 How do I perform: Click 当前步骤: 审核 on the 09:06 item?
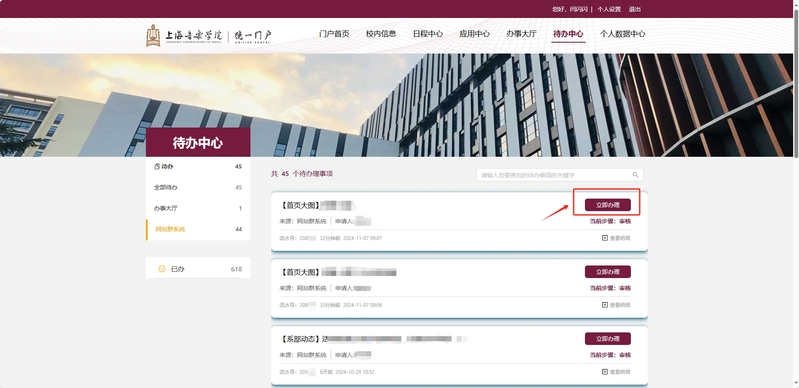pyautogui.click(x=610, y=288)
